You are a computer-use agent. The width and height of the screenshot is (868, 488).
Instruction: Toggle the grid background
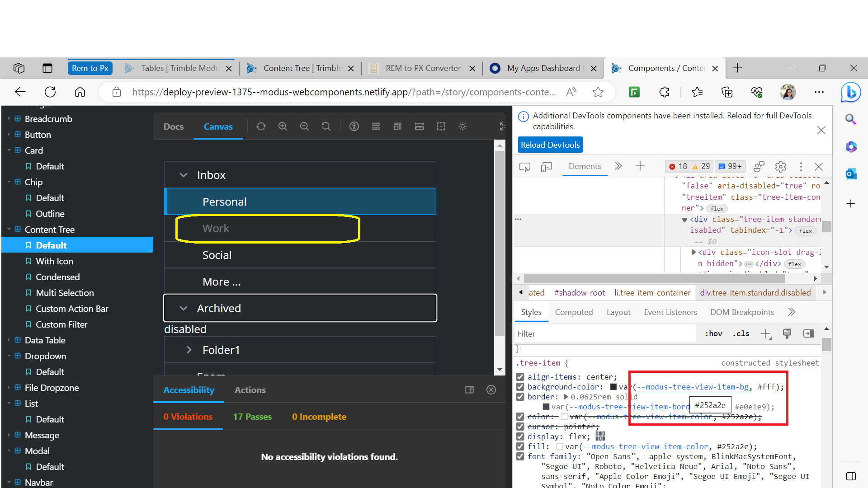[x=376, y=127]
